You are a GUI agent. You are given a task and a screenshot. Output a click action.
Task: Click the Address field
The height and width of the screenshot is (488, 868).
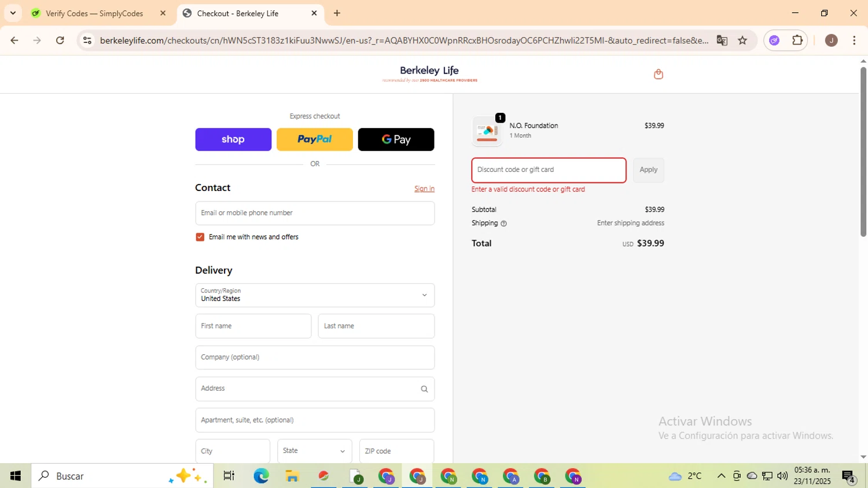315,389
